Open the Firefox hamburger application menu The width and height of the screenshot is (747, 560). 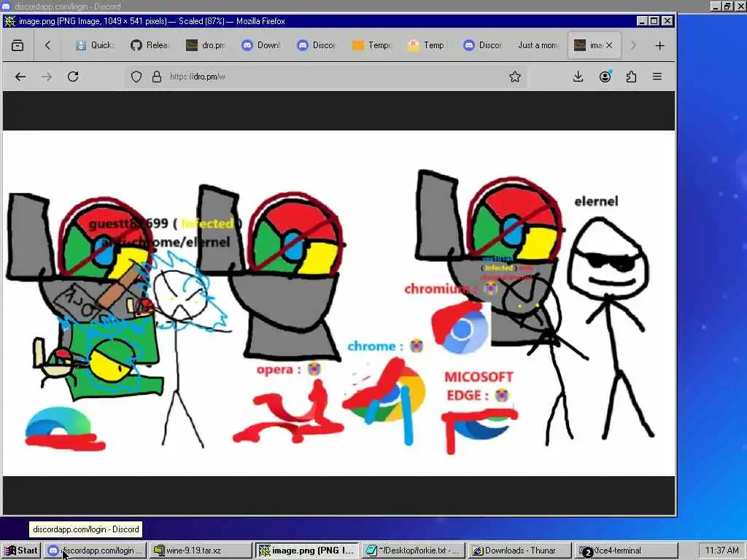coord(657,77)
